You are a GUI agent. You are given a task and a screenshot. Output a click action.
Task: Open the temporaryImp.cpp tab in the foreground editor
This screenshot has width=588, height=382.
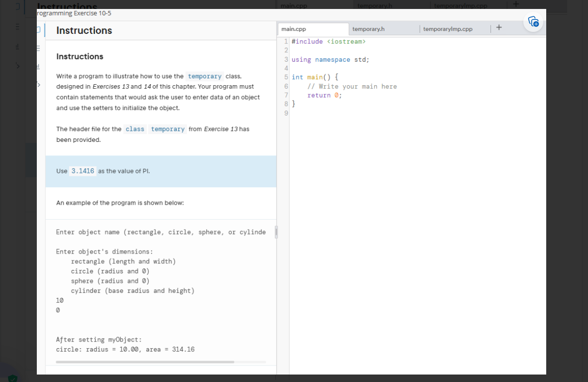[x=455, y=29]
